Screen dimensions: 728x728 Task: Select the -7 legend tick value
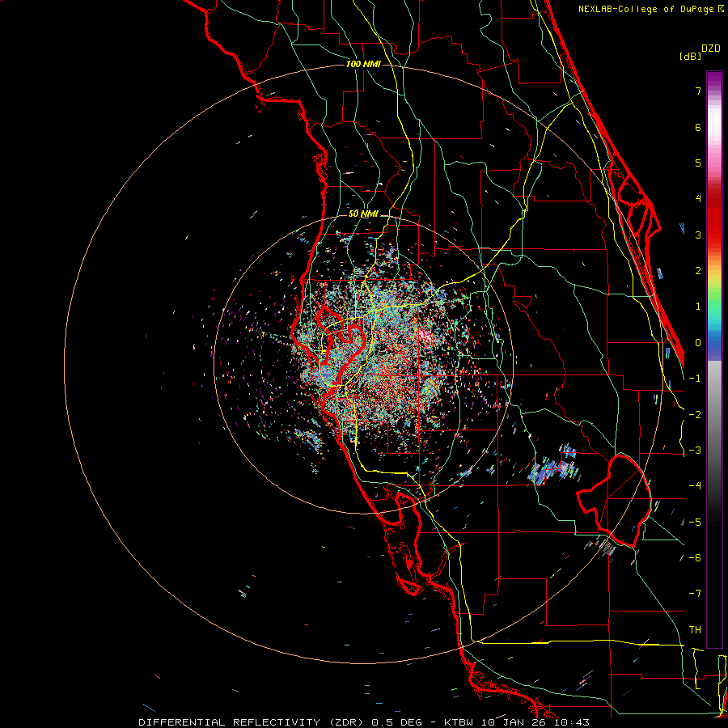tap(695, 594)
